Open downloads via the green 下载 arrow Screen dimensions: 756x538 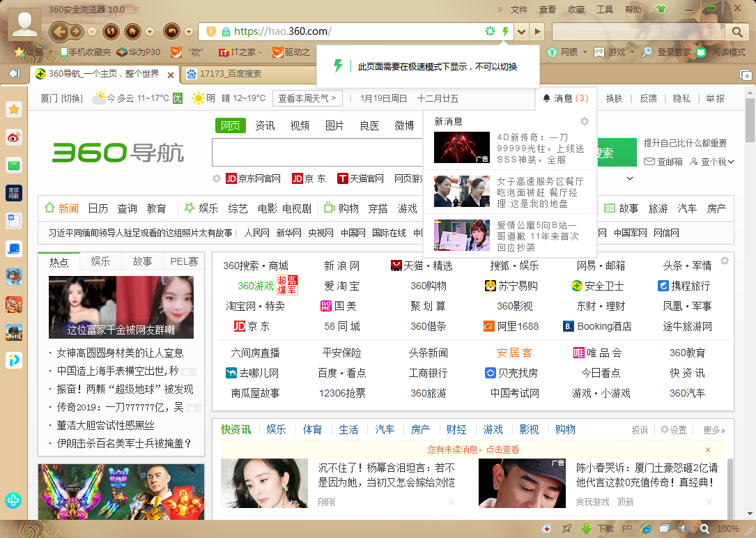(x=586, y=528)
